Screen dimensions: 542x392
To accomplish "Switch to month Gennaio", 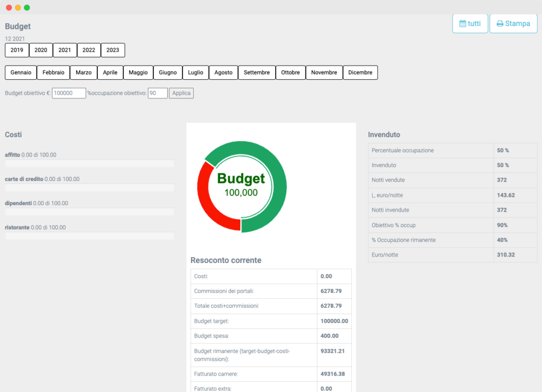I will [x=21, y=72].
